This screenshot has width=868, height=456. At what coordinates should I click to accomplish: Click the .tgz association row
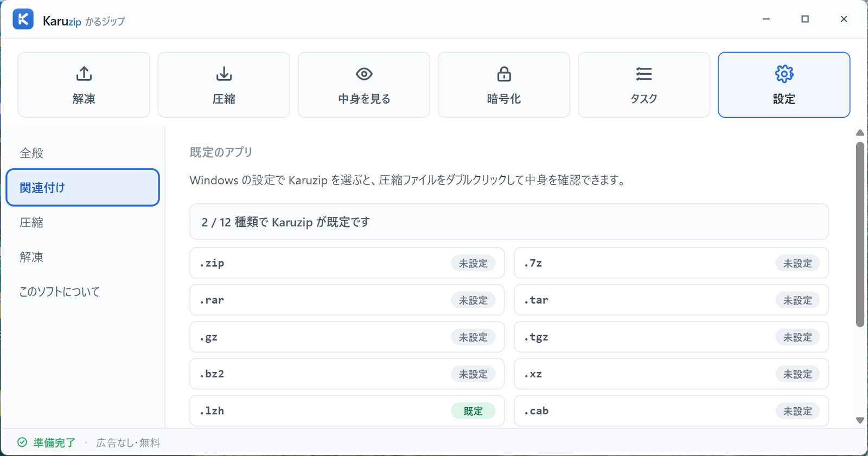coord(671,337)
